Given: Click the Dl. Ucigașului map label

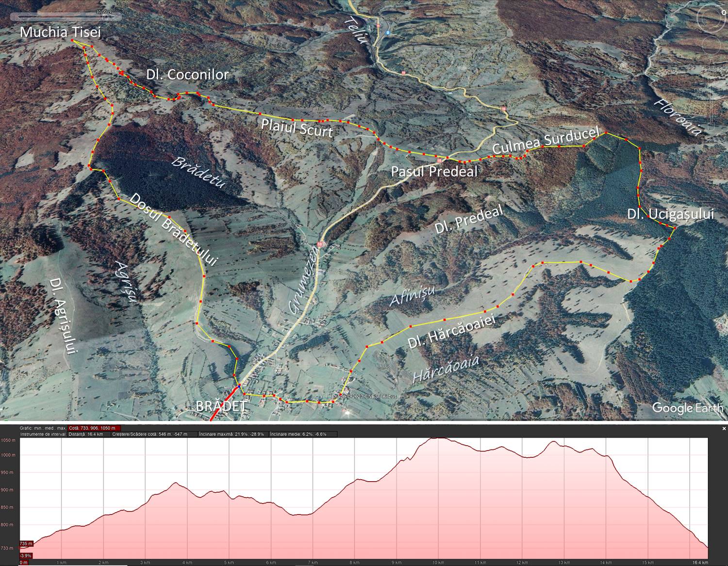Looking at the screenshot, I should (670, 214).
